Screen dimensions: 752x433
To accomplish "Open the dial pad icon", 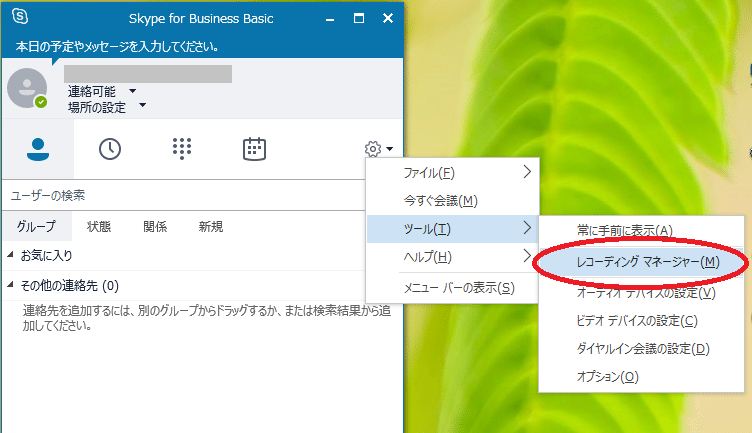I will pyautogui.click(x=182, y=149).
